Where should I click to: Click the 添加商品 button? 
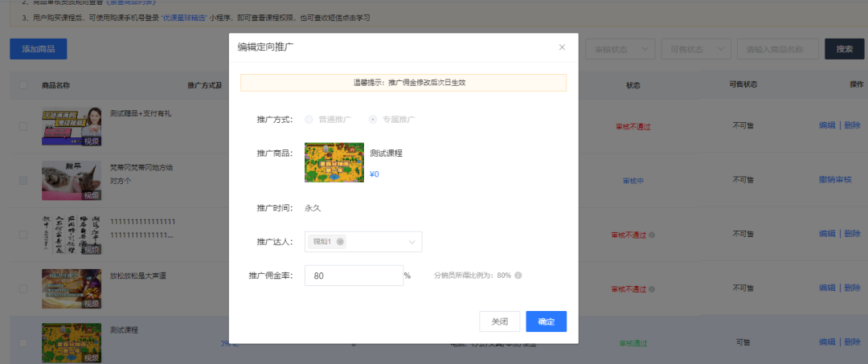(x=38, y=49)
